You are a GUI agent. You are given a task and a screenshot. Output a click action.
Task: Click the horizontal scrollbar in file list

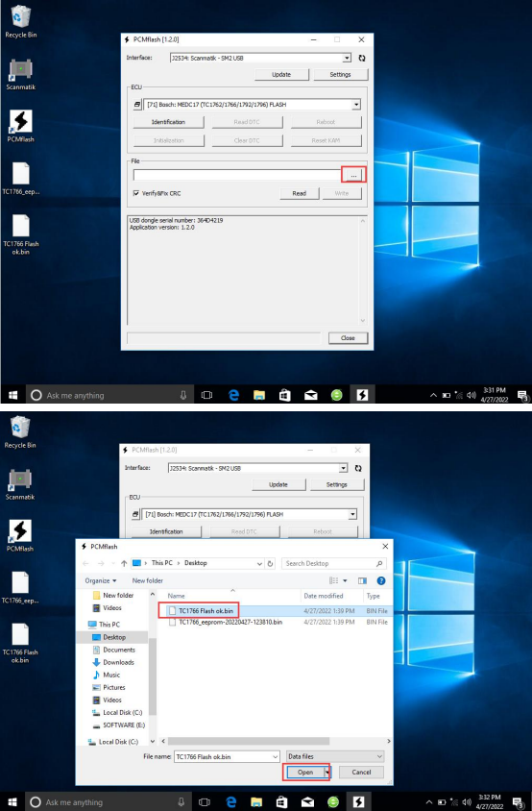point(249,741)
